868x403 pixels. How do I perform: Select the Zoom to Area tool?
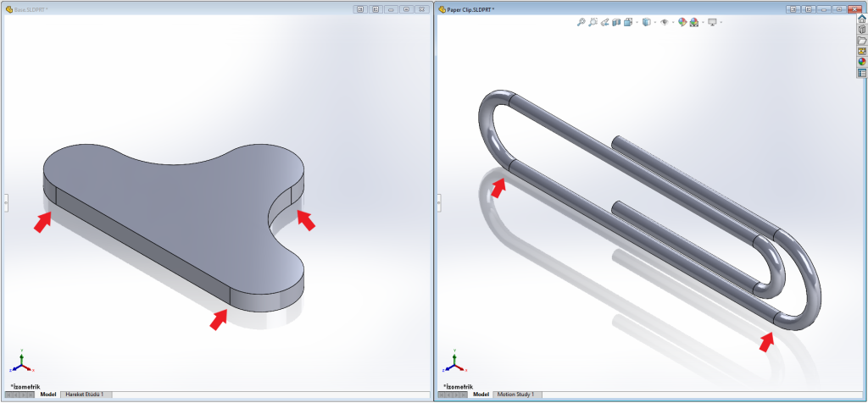(593, 22)
